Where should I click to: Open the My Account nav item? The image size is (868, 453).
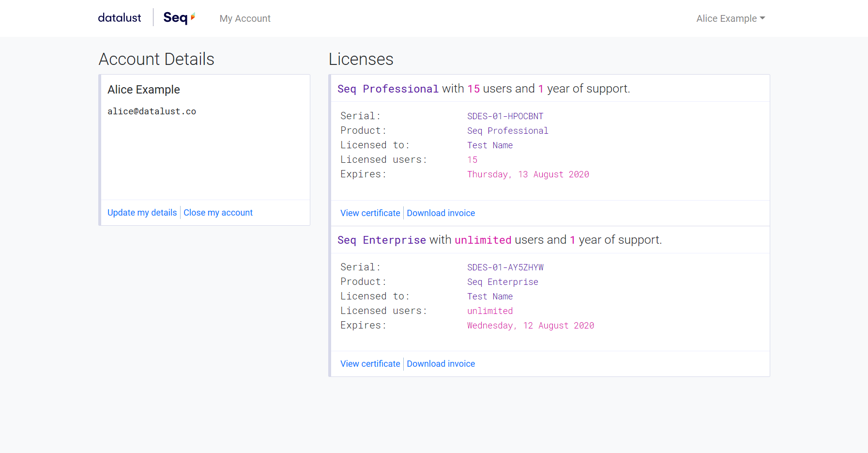245,18
